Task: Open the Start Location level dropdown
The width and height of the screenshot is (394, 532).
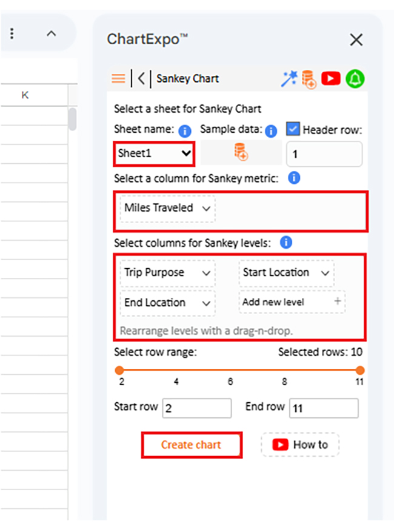Action: (x=287, y=273)
